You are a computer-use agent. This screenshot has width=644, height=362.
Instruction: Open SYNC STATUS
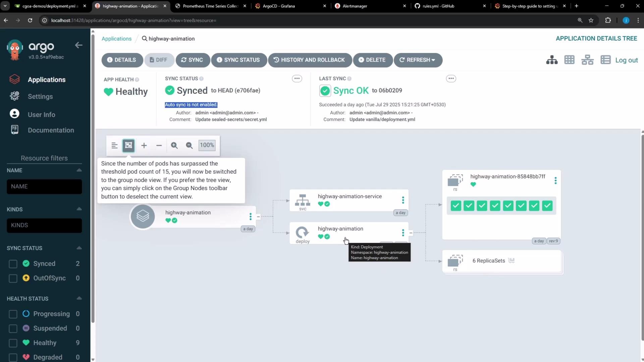point(239,60)
